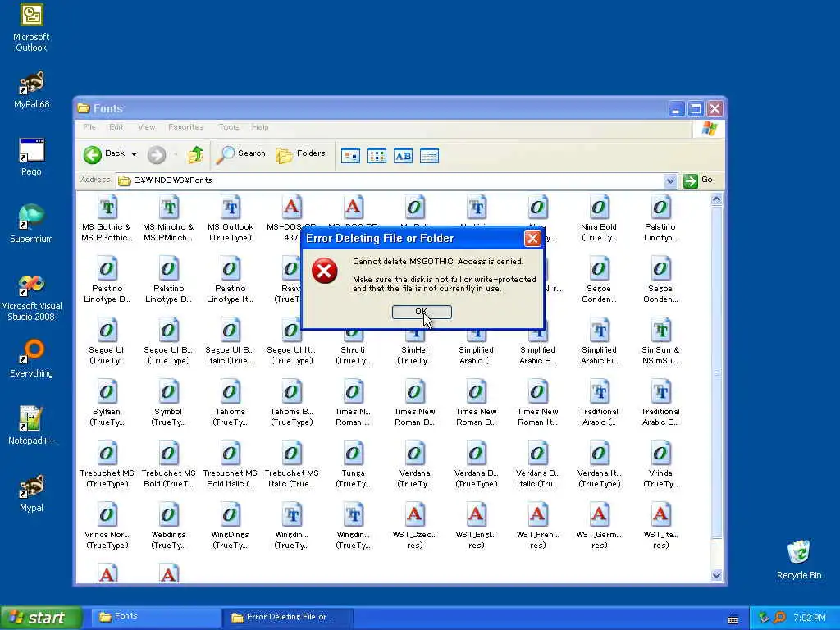Click the Back button in Fonts window
The width and height of the screenshot is (840, 630).
[x=104, y=154]
